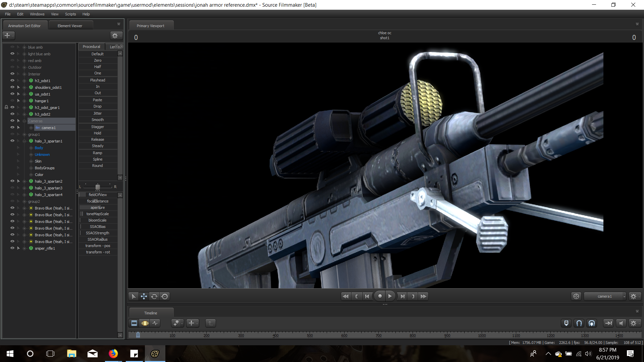
Task: Select the move manipulator tool
Action: 144,296
